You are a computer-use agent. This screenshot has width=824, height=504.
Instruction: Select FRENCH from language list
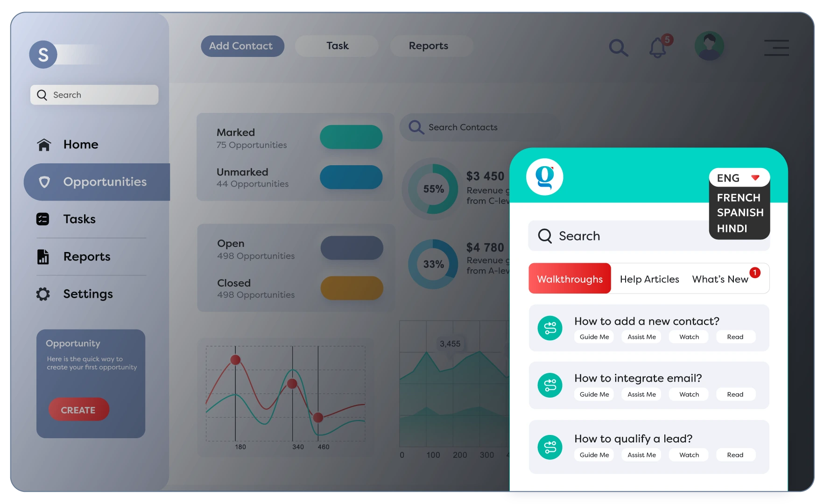[x=739, y=197]
